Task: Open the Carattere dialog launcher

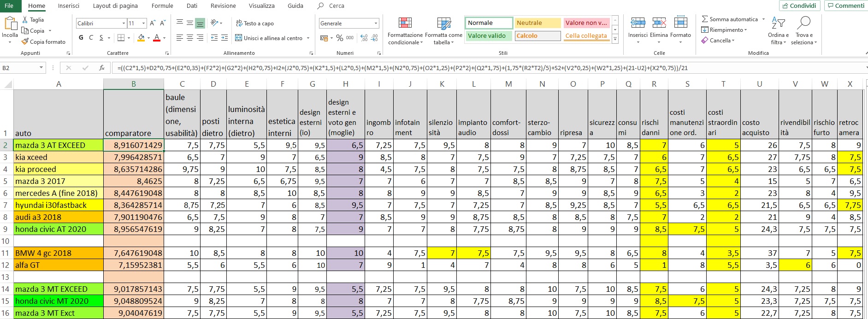Action: 167,53
